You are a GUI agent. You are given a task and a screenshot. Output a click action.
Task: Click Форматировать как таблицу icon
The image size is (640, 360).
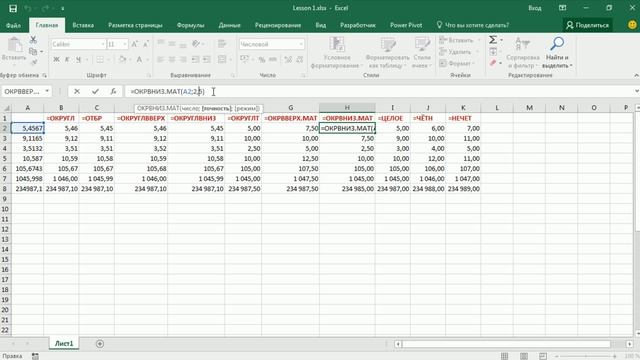tap(388, 44)
